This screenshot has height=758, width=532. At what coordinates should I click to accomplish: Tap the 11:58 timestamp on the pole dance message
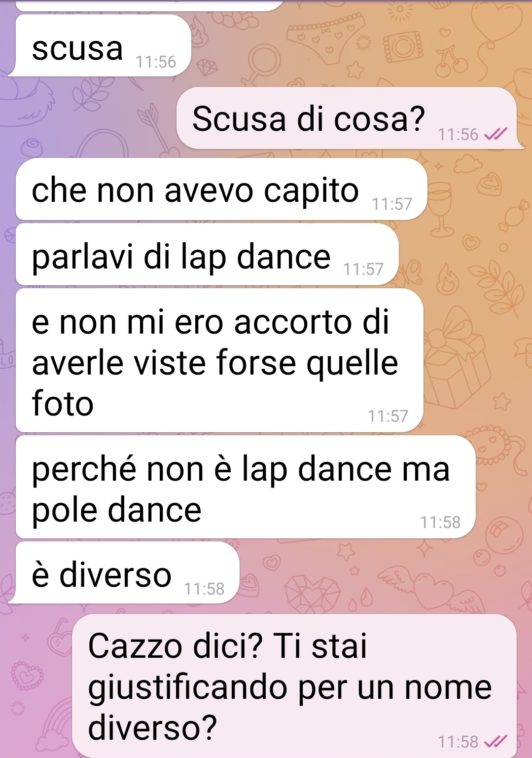click(440, 522)
